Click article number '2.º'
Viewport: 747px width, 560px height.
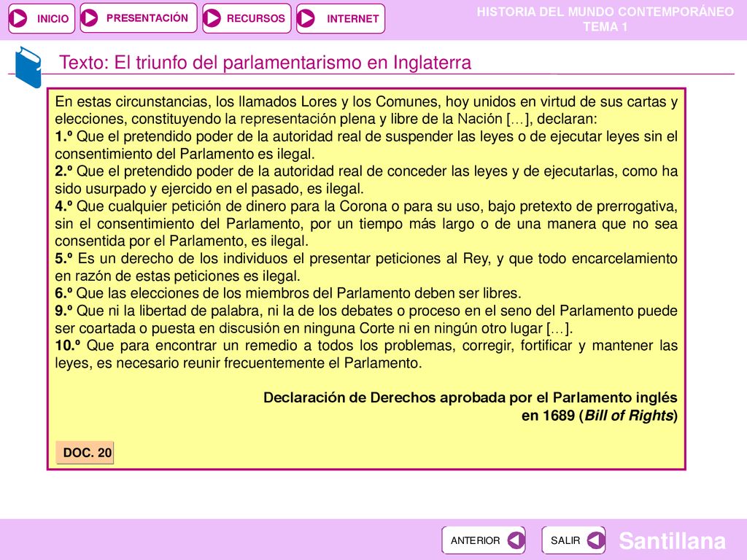[x=63, y=171]
